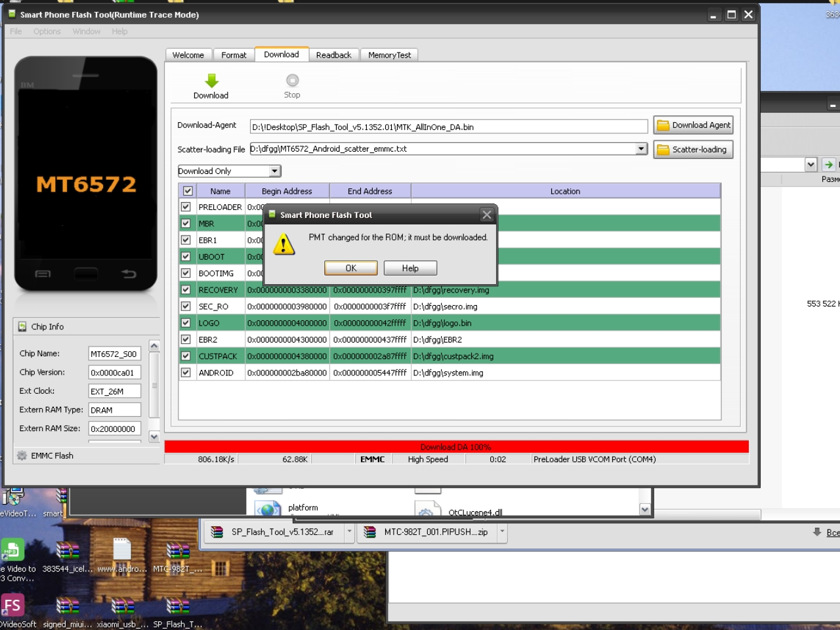The image size is (840, 630).
Task: Expand the Download Only mode dropdown
Action: click(x=275, y=171)
